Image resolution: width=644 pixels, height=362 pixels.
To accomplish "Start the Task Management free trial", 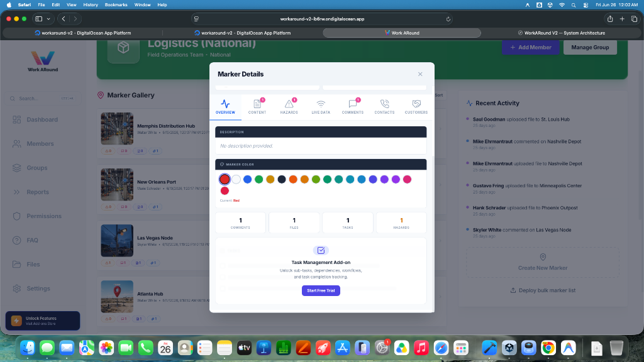I will (321, 290).
